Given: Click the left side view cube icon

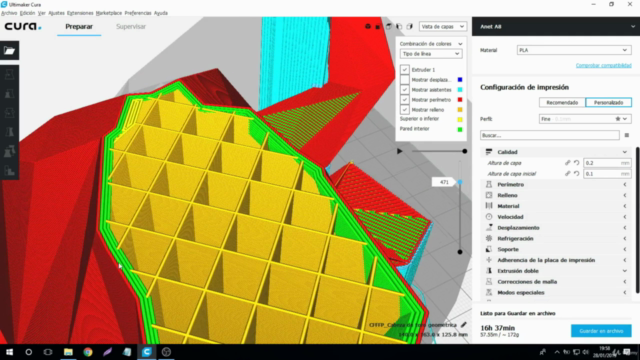Looking at the screenshot, I should tap(399, 27).
